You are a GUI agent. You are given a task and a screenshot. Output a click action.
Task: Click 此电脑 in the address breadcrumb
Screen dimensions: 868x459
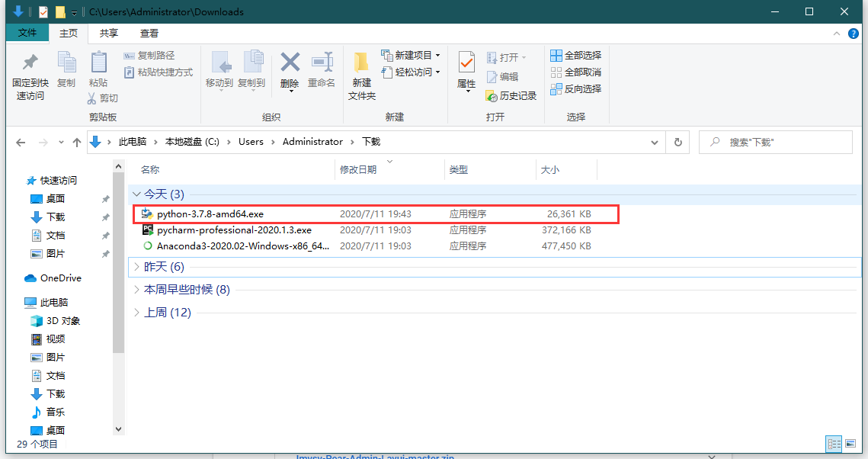pyautogui.click(x=133, y=142)
